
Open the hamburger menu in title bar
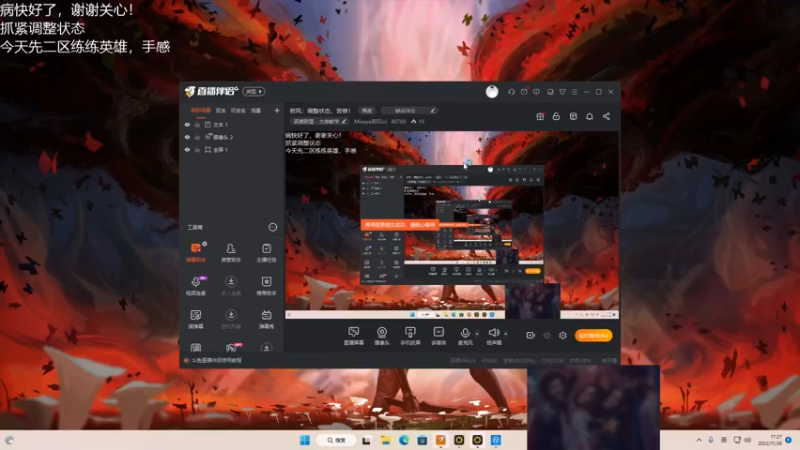click(574, 92)
